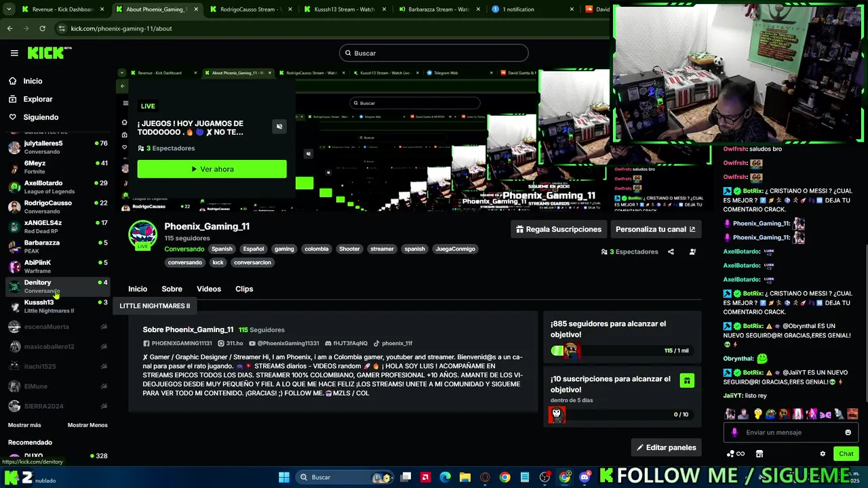Image resolution: width=868 pixels, height=488 pixels.
Task: Click the Ver ahora button
Action: tap(212, 169)
